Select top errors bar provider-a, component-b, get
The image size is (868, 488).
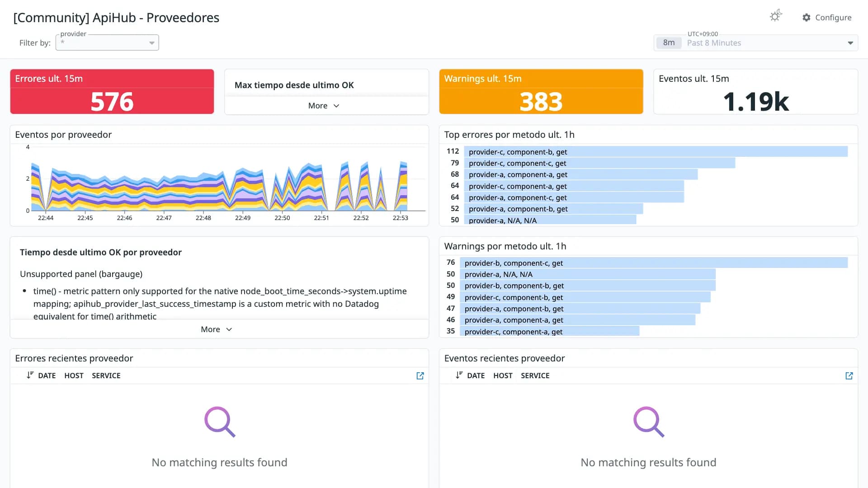553,209
